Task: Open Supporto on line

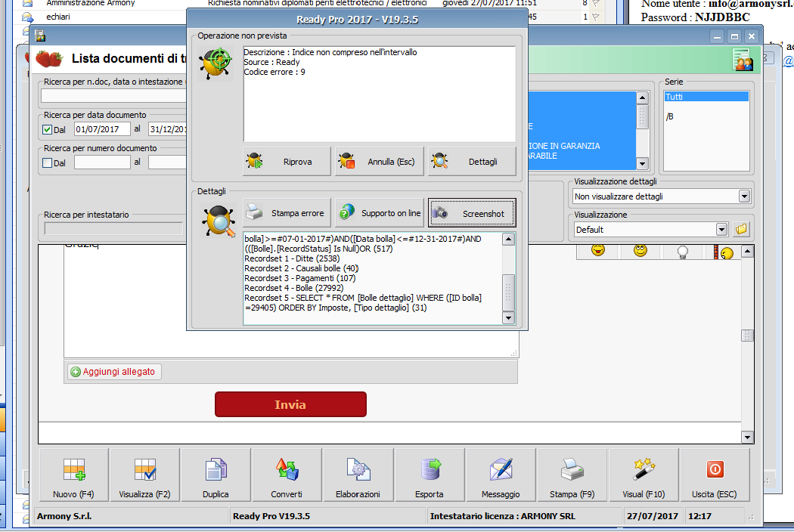Action: coord(380,213)
